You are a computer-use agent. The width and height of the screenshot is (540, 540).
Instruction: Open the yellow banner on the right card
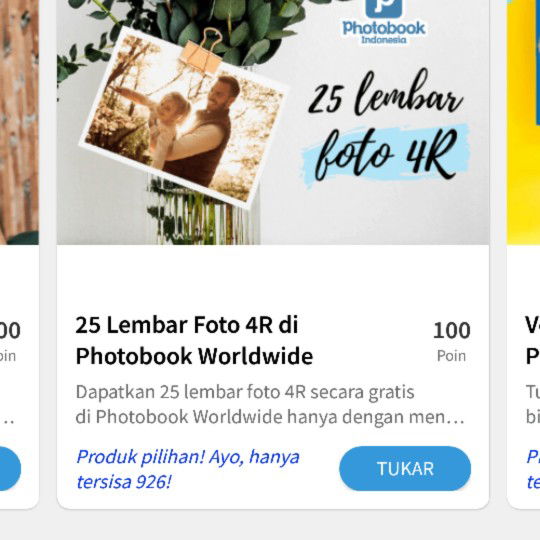click(x=523, y=122)
